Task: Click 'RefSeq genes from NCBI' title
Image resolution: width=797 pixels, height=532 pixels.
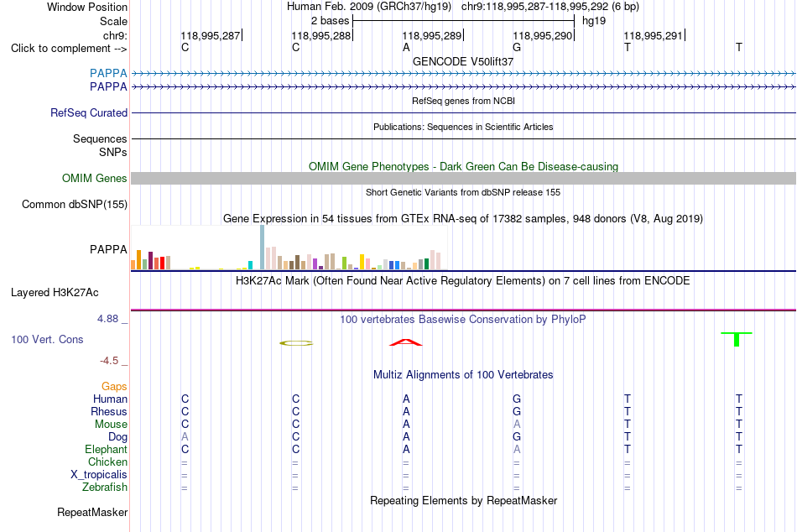Action: click(463, 101)
